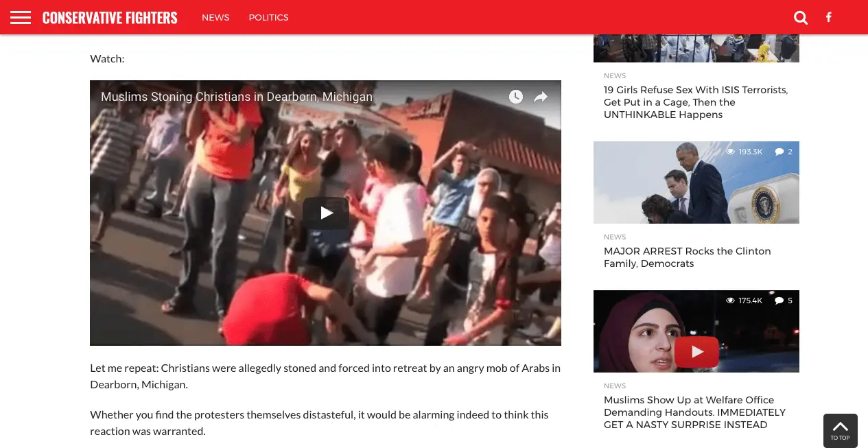The width and height of the screenshot is (868, 448).
Task: Click the red YouTube play icon on sidebar thumbnail
Action: coord(696,352)
